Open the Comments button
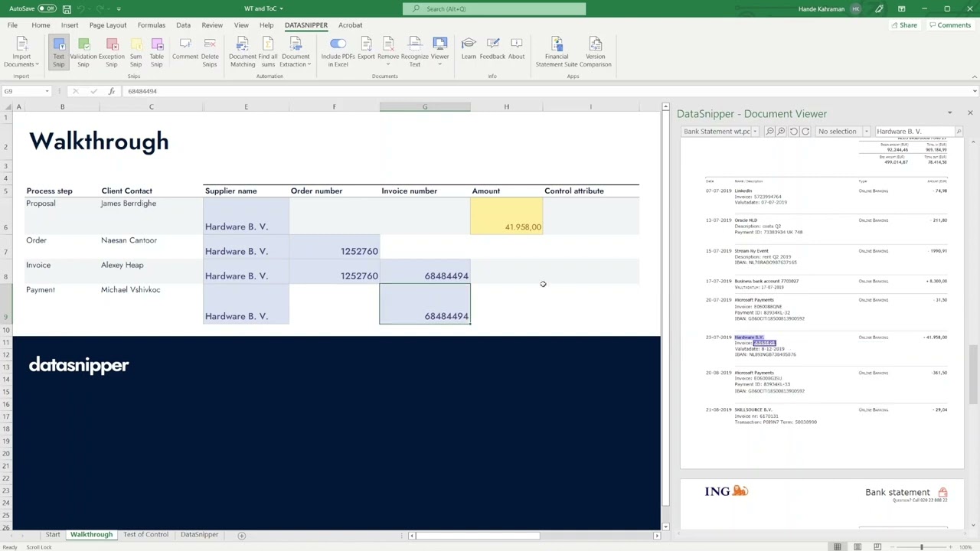The height and width of the screenshot is (551, 980). coord(949,25)
